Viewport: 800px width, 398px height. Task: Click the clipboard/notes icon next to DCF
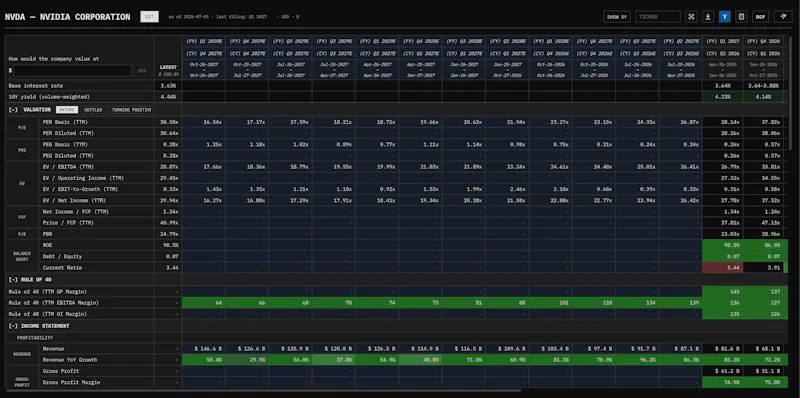pyautogui.click(x=741, y=17)
